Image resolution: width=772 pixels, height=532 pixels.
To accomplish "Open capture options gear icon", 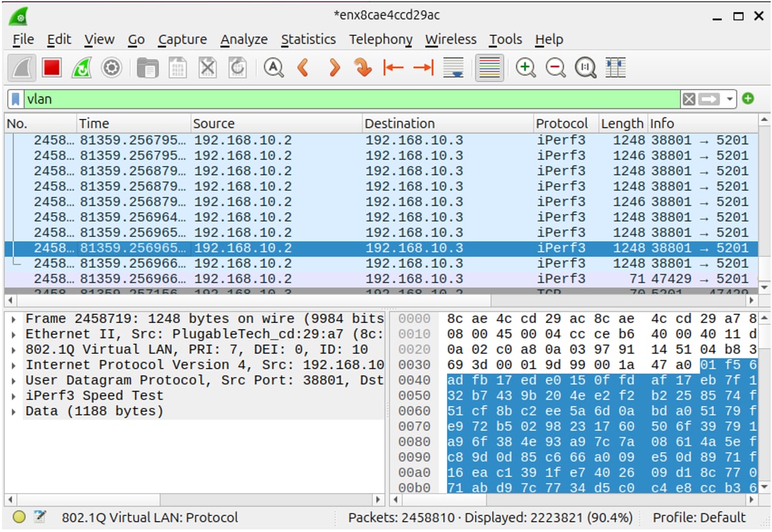I will click(x=112, y=68).
